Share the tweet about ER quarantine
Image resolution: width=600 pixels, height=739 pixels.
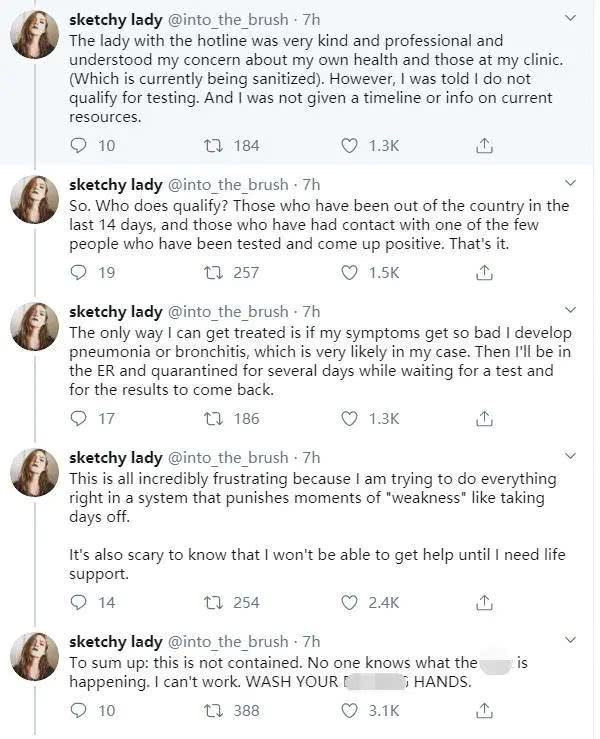coord(484,419)
